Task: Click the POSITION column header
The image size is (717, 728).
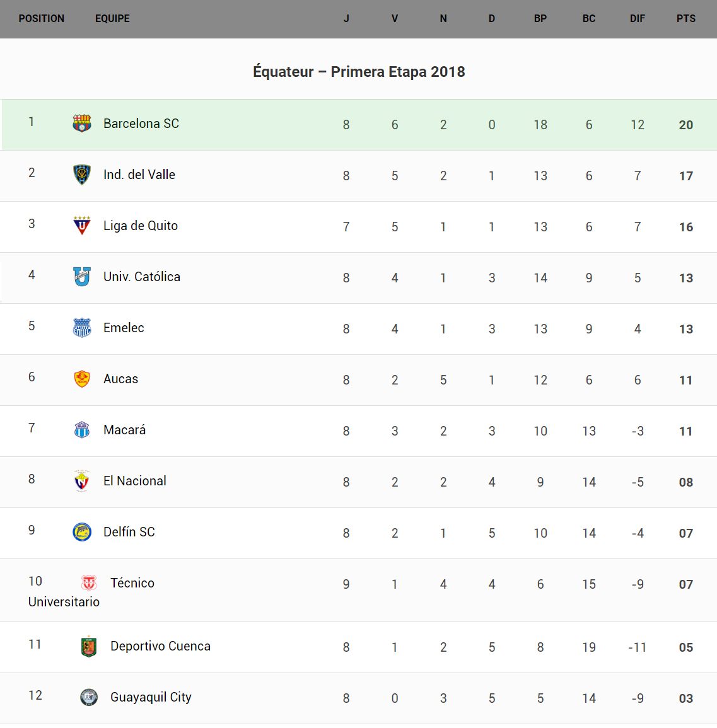Action: pos(42,19)
